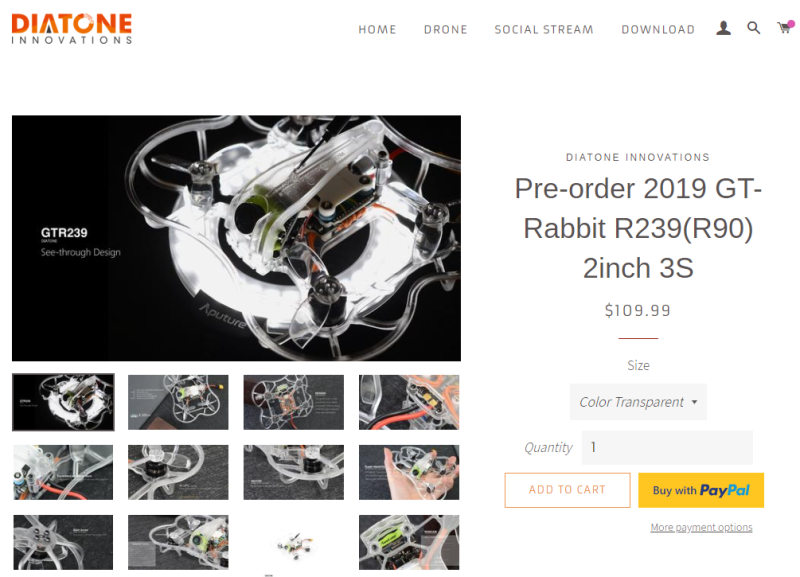
Task: Click the Diatone Innovations logo
Action: [72, 29]
